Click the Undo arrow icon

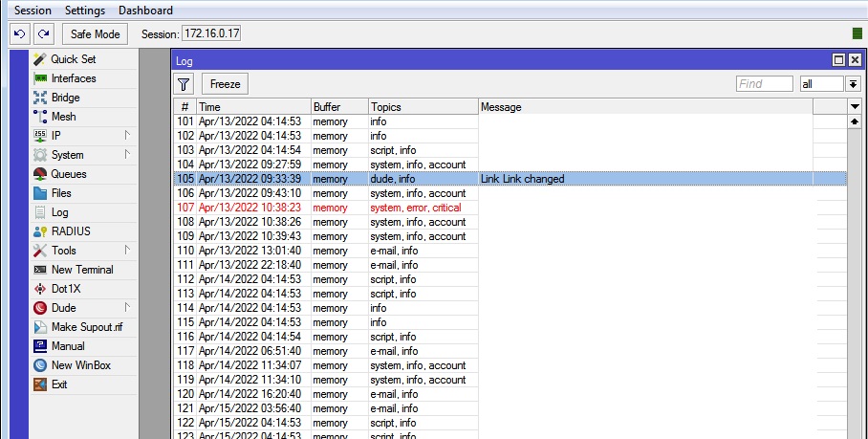pyautogui.click(x=19, y=33)
